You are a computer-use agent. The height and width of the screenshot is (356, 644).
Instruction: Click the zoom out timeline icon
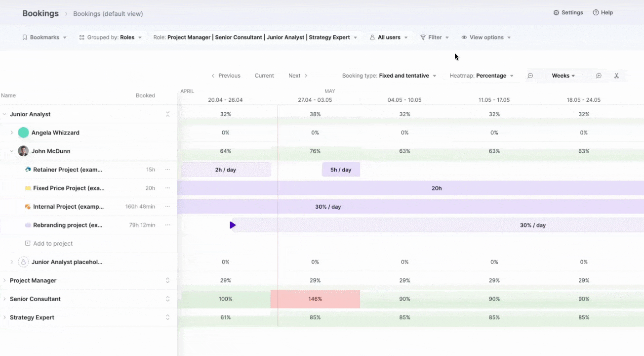tap(530, 76)
